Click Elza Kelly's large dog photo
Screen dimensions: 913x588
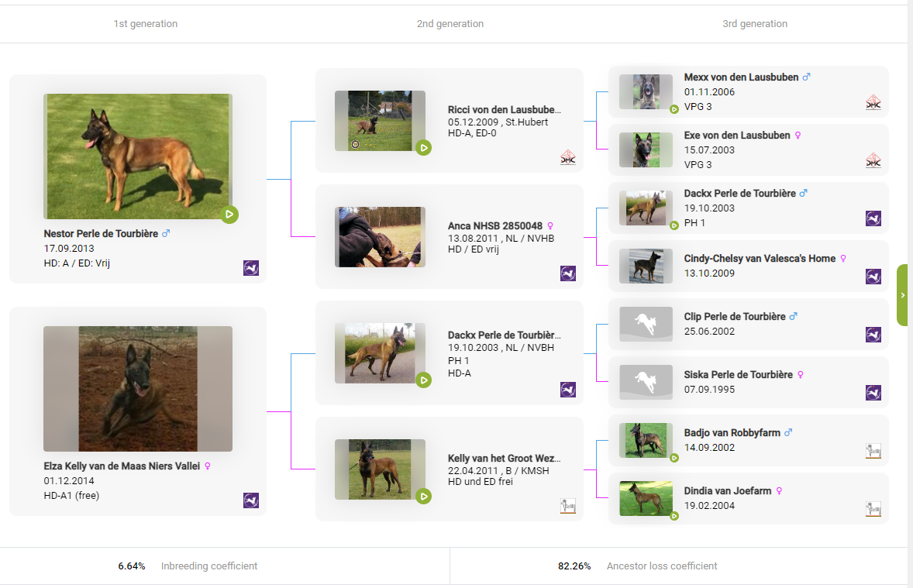pyautogui.click(x=138, y=389)
